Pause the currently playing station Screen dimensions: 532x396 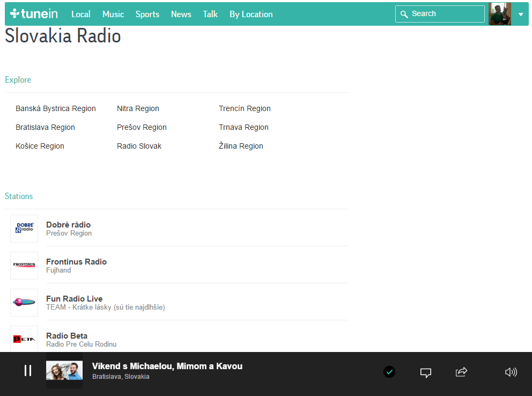click(28, 371)
